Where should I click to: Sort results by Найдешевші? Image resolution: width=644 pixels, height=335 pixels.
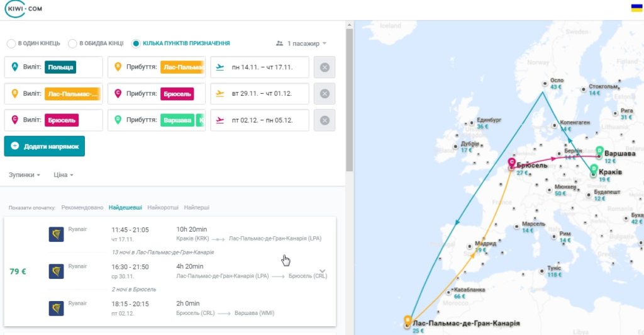(125, 208)
